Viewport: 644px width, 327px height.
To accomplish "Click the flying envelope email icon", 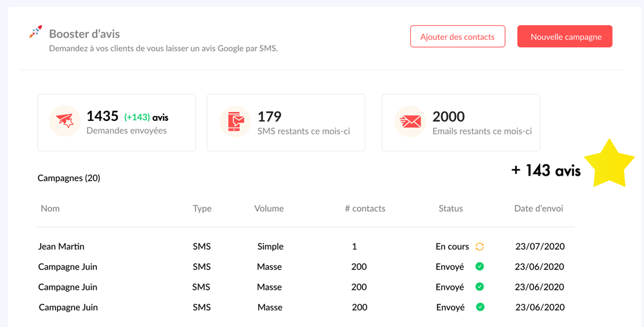I will coord(410,122).
